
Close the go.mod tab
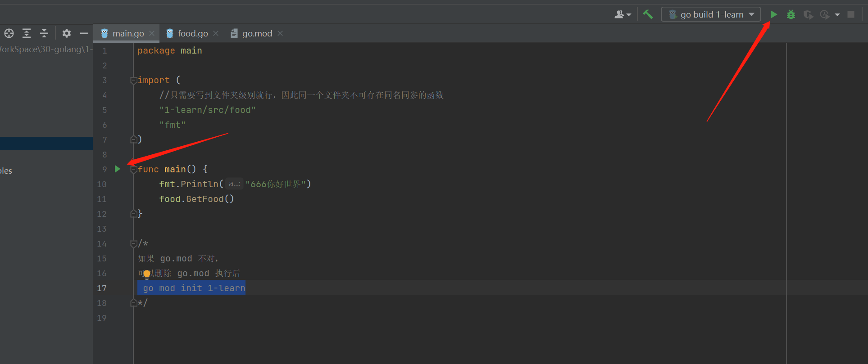coord(280,33)
